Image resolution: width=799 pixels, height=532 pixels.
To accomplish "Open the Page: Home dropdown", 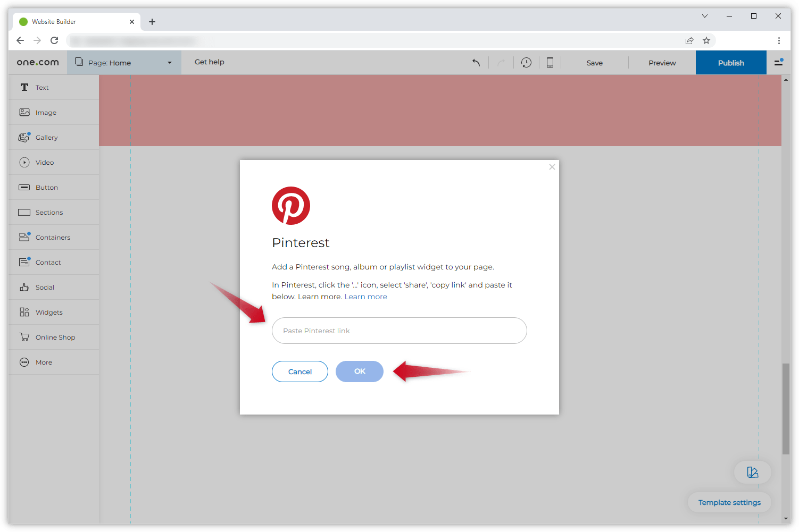I will click(123, 62).
